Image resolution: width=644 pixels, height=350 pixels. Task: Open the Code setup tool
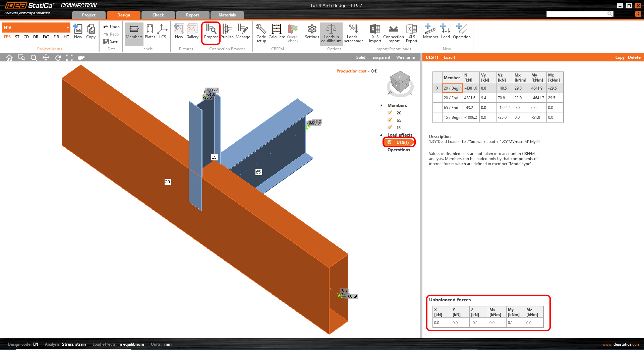point(261,33)
